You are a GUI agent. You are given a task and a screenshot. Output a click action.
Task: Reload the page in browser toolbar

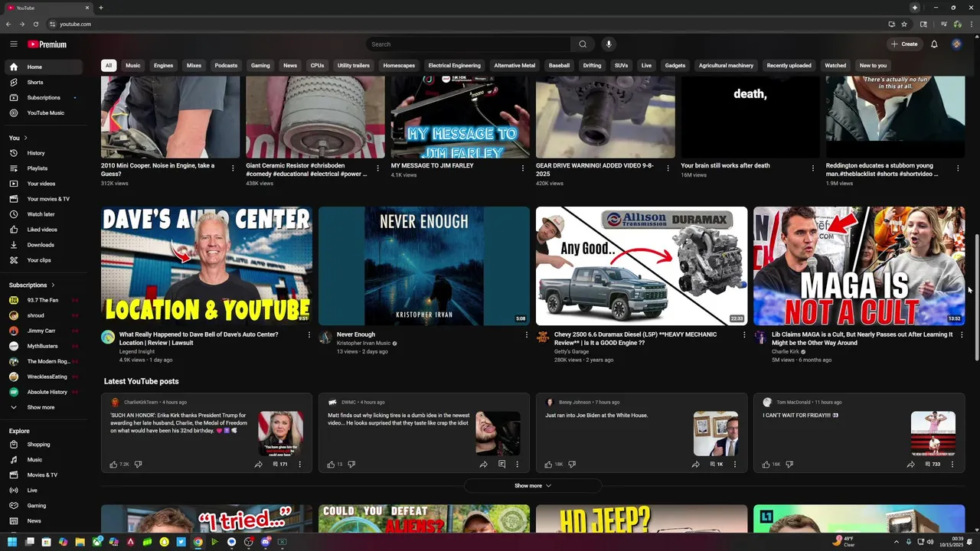click(x=35, y=24)
